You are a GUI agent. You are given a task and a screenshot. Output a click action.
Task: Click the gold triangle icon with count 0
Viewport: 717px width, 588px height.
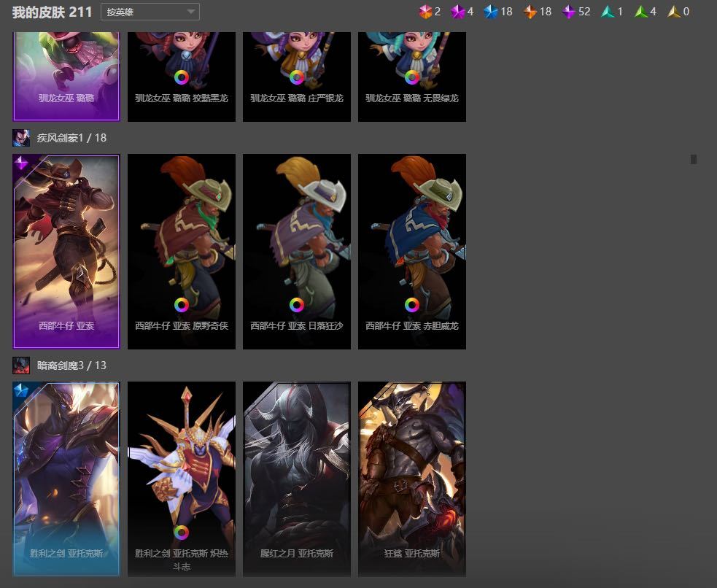pyautogui.click(x=674, y=12)
